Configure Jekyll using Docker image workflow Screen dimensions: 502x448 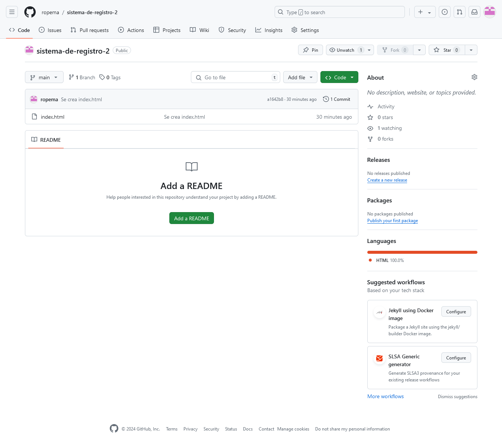456,311
